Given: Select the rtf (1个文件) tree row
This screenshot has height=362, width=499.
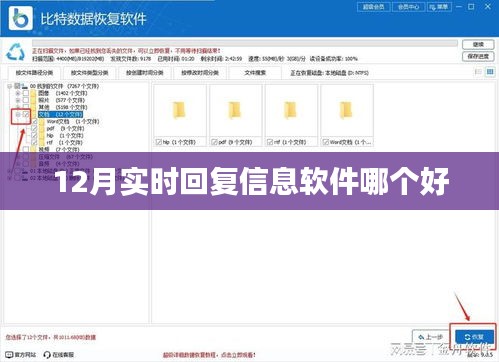Looking at the screenshot, I should [65, 142].
